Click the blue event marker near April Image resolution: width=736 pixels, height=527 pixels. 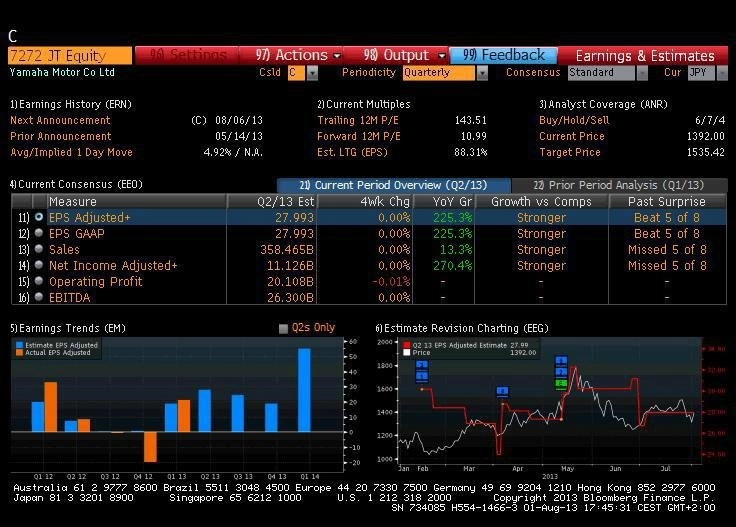point(502,391)
